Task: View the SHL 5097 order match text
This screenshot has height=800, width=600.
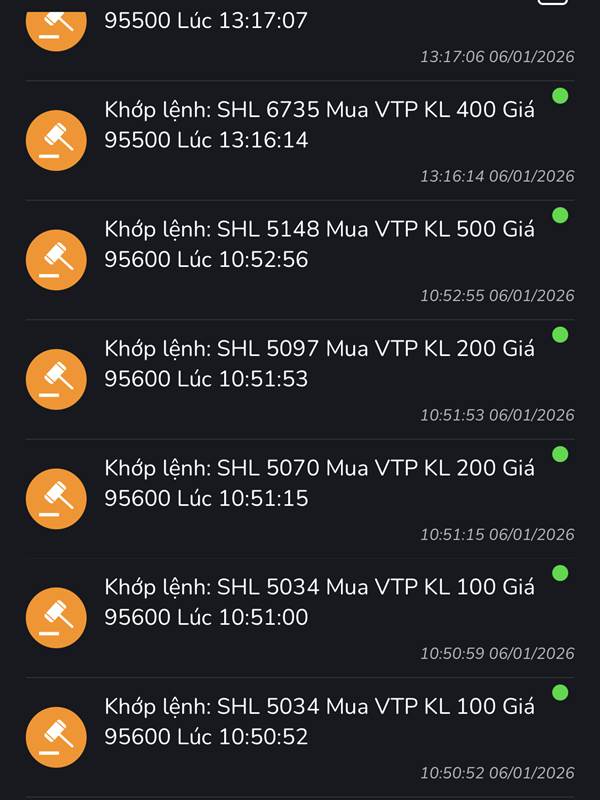Action: (x=320, y=363)
